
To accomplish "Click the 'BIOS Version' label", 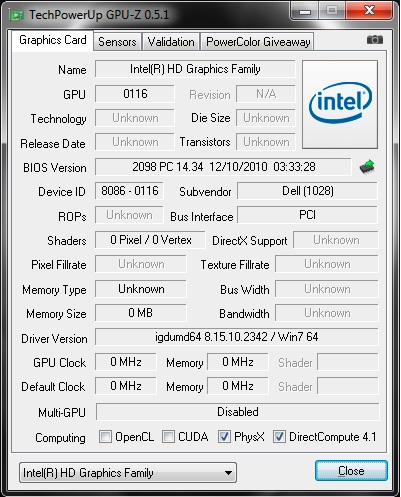I will [55, 168].
